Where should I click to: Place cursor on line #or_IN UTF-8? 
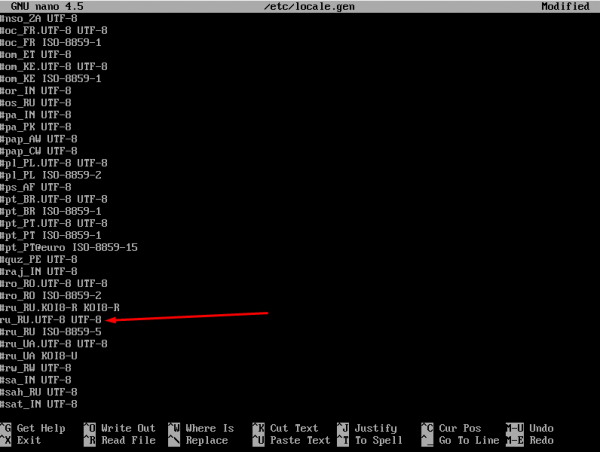[36, 91]
